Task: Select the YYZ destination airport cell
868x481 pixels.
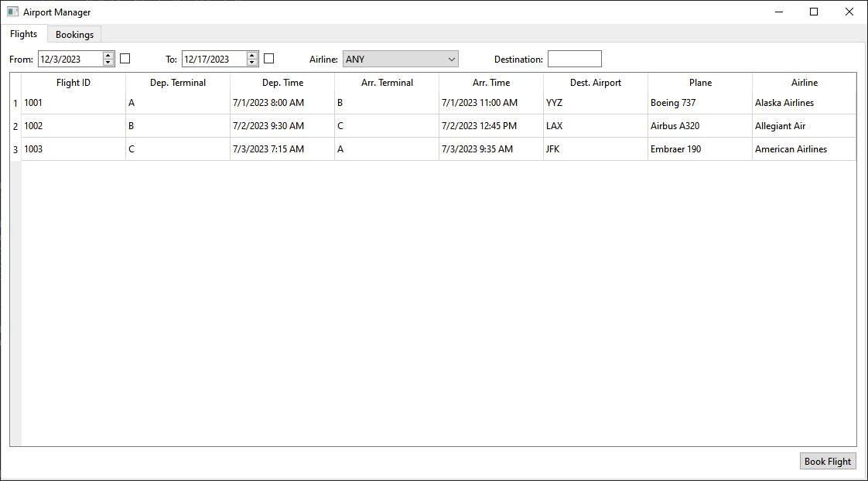Action: 596,103
